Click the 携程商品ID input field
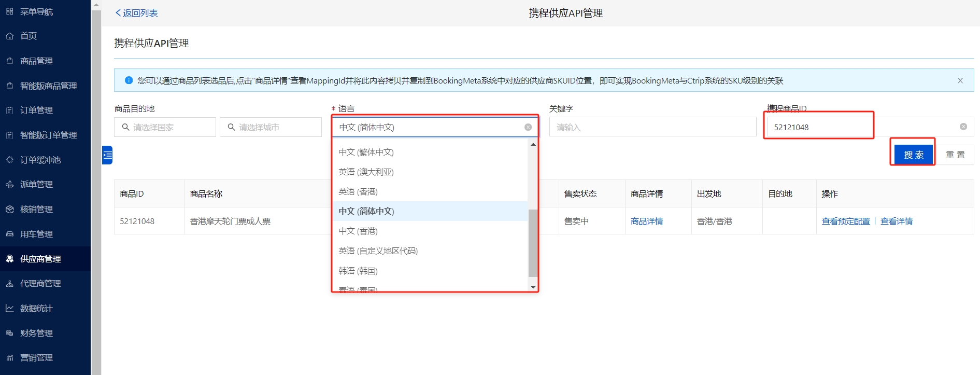Viewport: 980px width, 375px height. pyautogui.click(x=870, y=127)
